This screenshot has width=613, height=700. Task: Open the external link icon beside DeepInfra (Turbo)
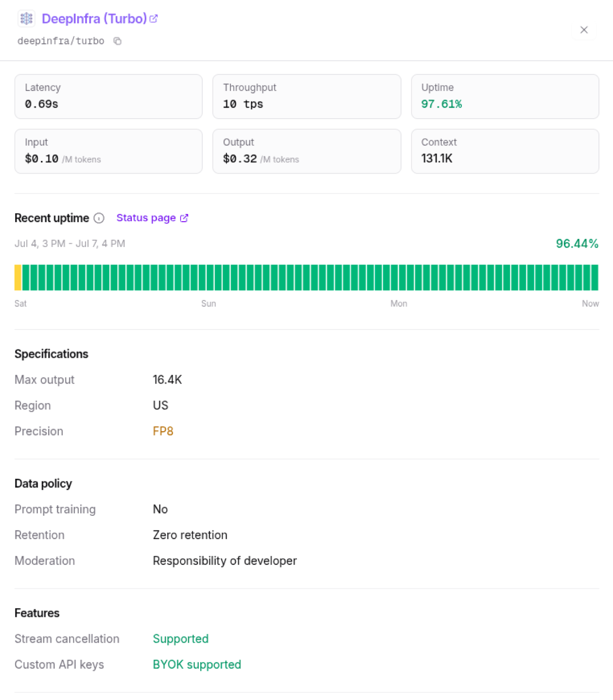click(x=154, y=18)
